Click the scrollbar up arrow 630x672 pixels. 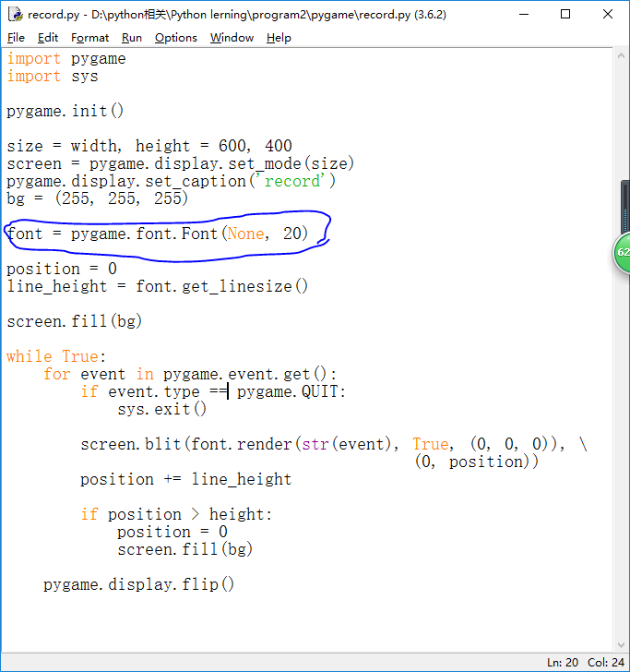(623, 55)
